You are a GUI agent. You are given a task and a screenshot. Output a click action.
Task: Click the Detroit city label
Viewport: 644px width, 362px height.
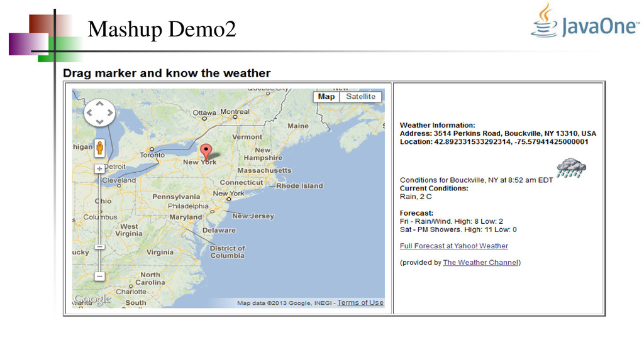pos(114,167)
